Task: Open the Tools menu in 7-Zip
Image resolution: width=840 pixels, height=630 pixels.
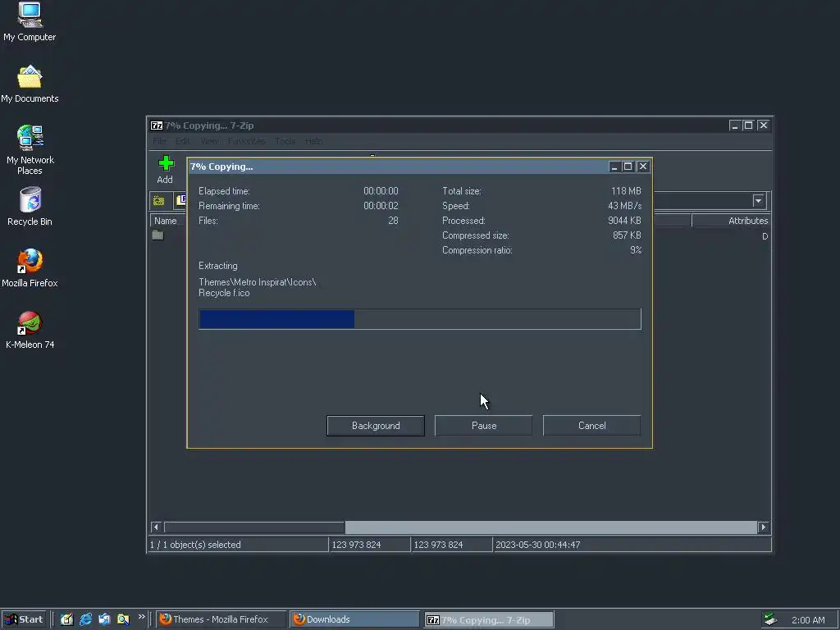Action: point(285,141)
